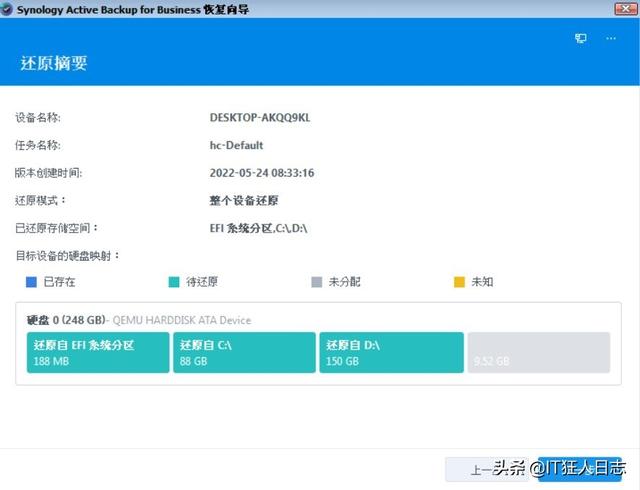
Task: Click the gray 未分配 legend swatch
Action: tap(317, 282)
